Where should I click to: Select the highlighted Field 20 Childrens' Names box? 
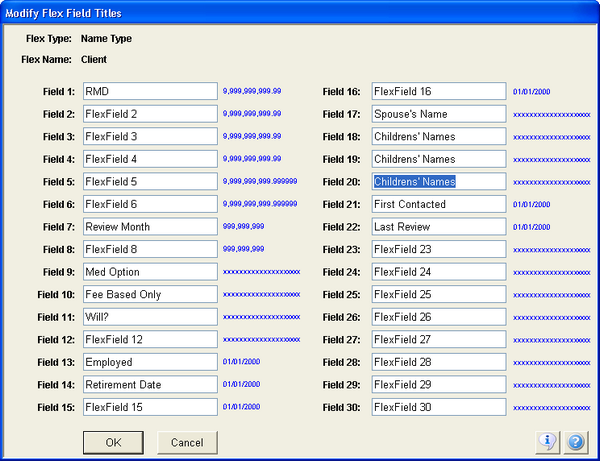[438, 181]
